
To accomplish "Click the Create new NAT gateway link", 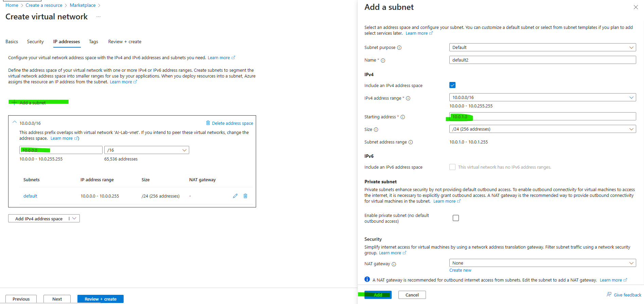I will (460, 270).
